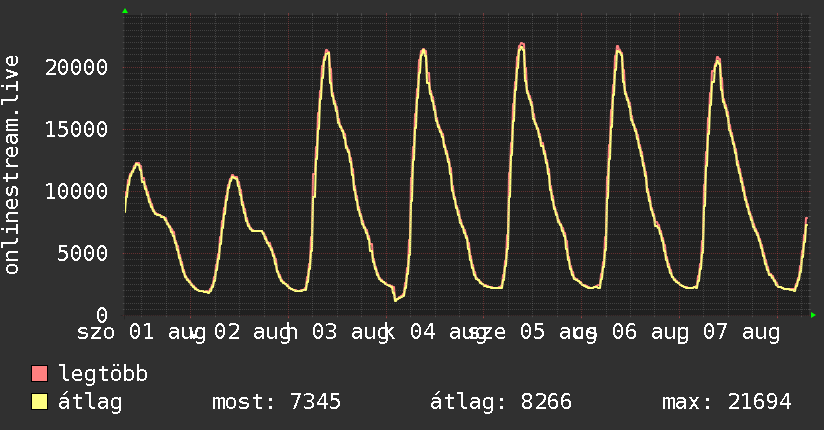Click the '06 aug' date label
This screenshot has width=824, height=430.
click(x=651, y=332)
